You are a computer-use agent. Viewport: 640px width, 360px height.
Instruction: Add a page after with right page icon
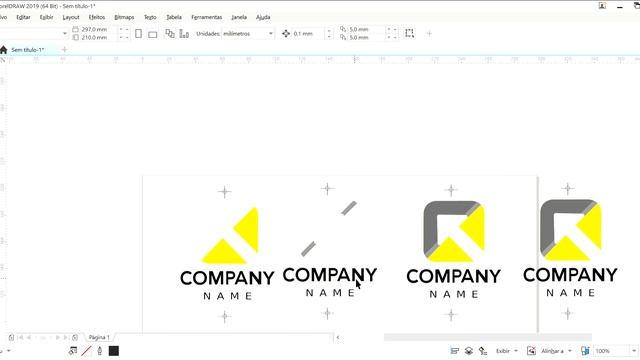(75, 338)
